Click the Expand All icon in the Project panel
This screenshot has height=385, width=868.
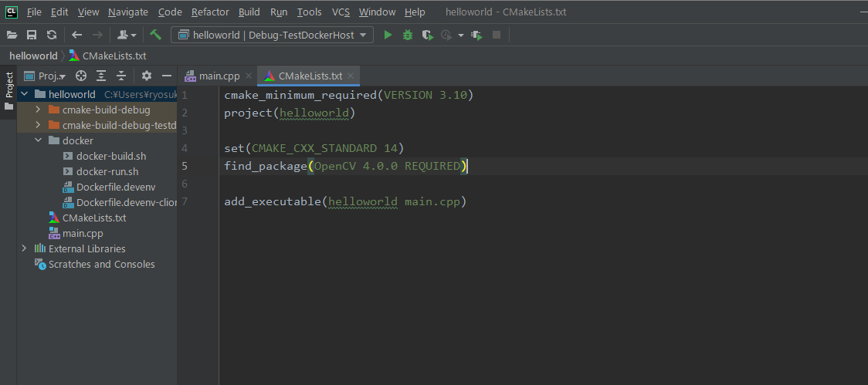pos(101,76)
